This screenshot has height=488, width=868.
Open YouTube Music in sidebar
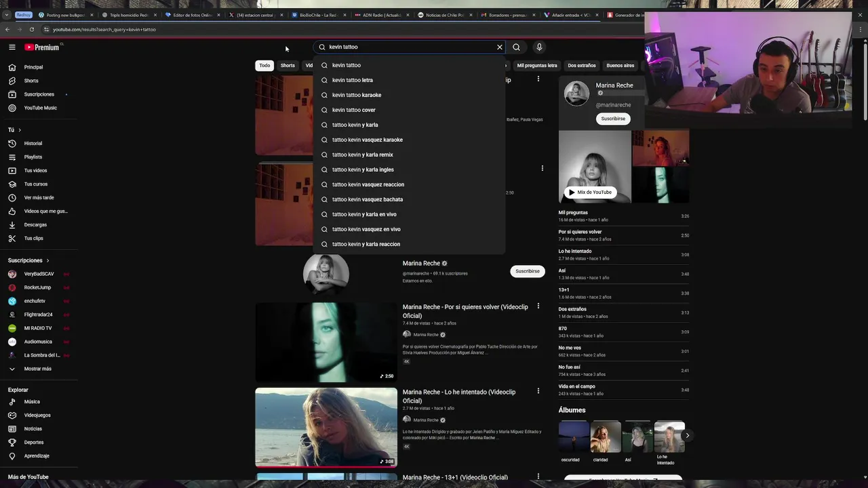pos(41,108)
